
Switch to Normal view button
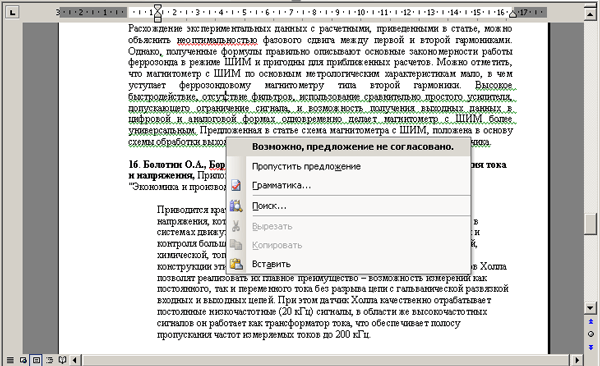(x=10, y=360)
